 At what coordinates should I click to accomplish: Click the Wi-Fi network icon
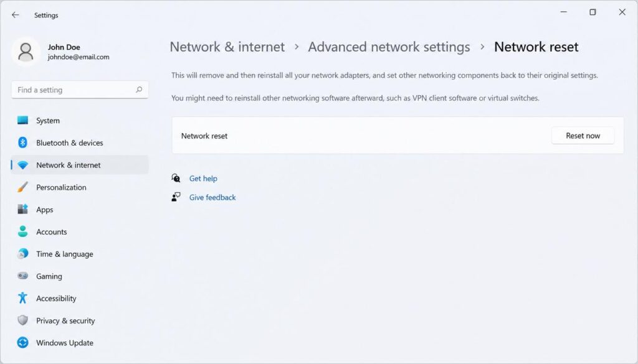[23, 165]
